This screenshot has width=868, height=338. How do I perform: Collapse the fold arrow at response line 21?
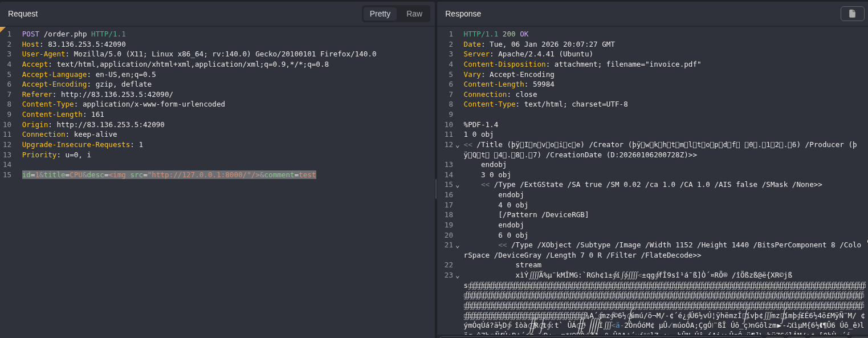[x=457, y=246]
